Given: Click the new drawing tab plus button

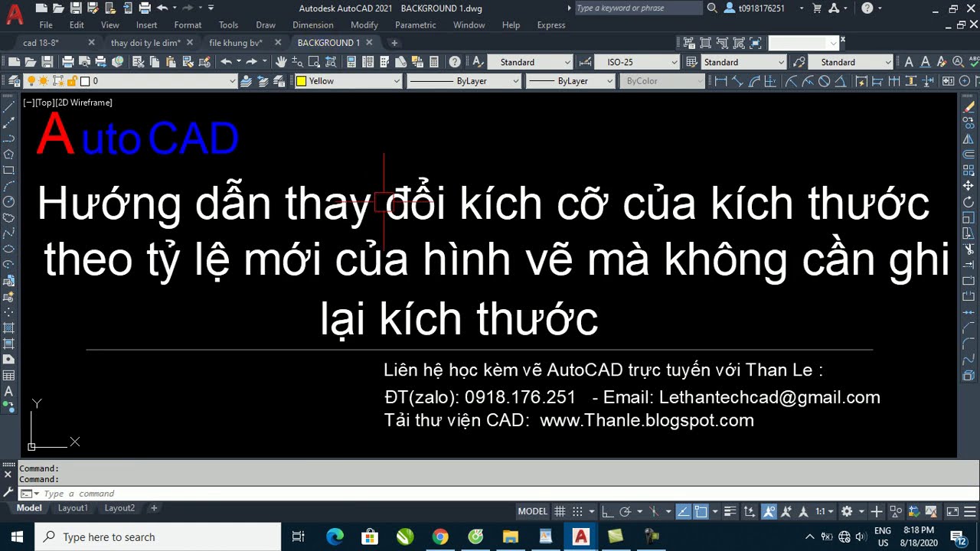Looking at the screenshot, I should (394, 43).
